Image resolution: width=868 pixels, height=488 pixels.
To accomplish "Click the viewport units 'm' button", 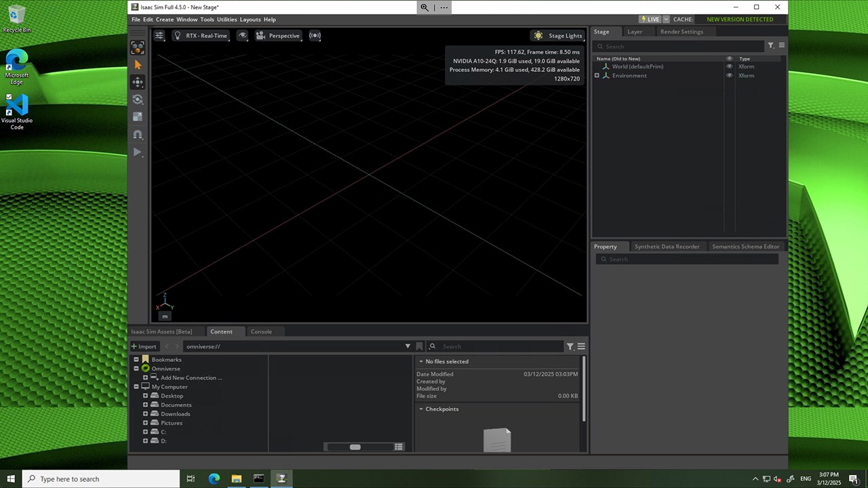I will pyautogui.click(x=165, y=317).
